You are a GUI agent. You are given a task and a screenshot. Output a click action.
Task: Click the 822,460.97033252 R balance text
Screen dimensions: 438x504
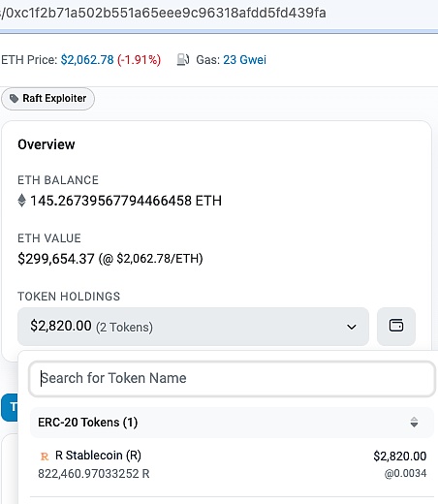[x=94, y=474]
